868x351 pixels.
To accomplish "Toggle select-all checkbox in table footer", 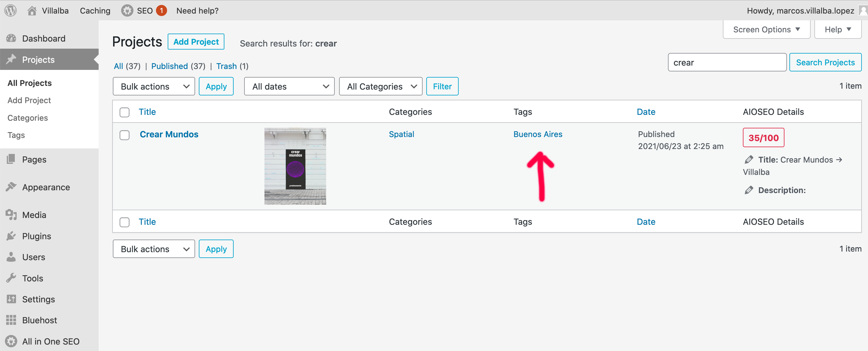I will pos(125,222).
